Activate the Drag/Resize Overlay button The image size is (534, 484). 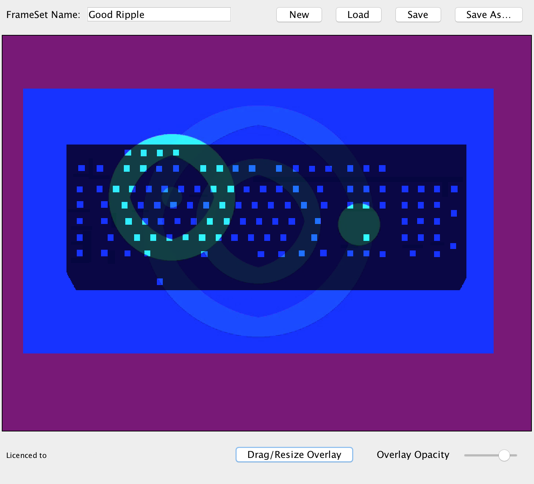pyautogui.click(x=294, y=455)
